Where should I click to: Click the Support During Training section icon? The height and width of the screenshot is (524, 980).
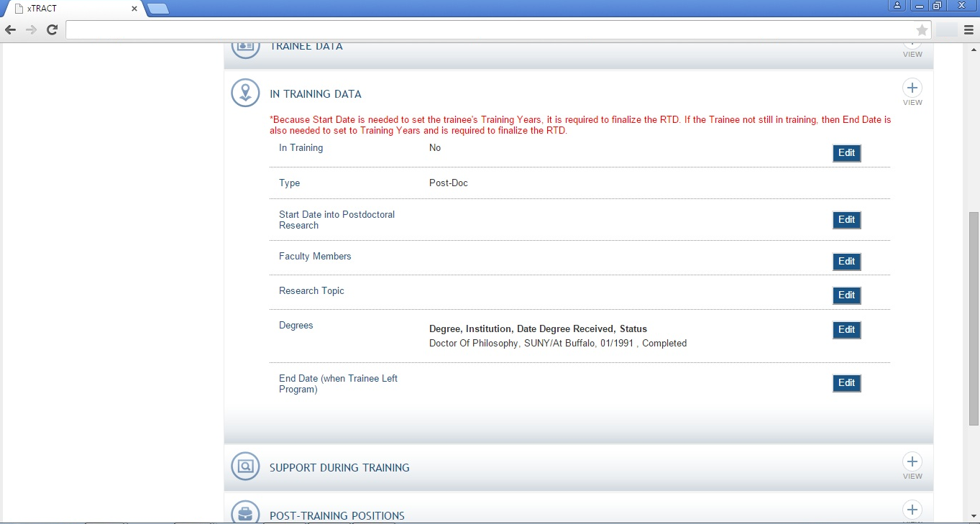pyautogui.click(x=245, y=466)
